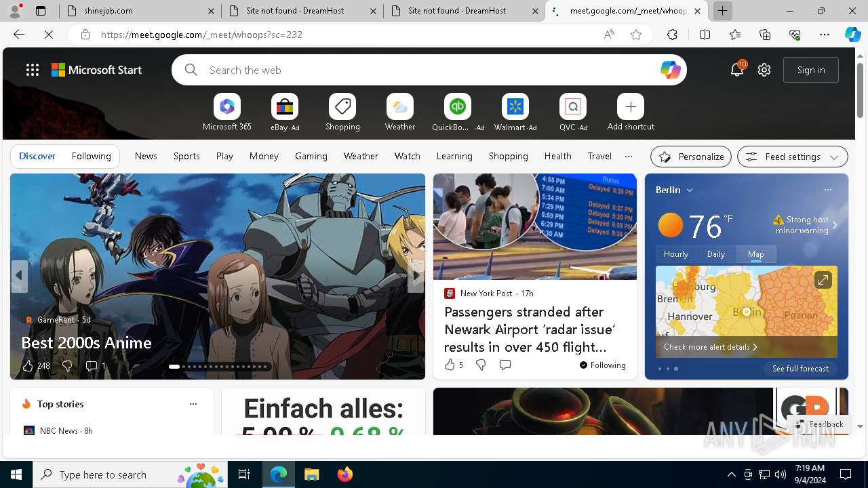Switch to the shinejob.com tab
Viewport: 868px width, 488px height.
[140, 11]
